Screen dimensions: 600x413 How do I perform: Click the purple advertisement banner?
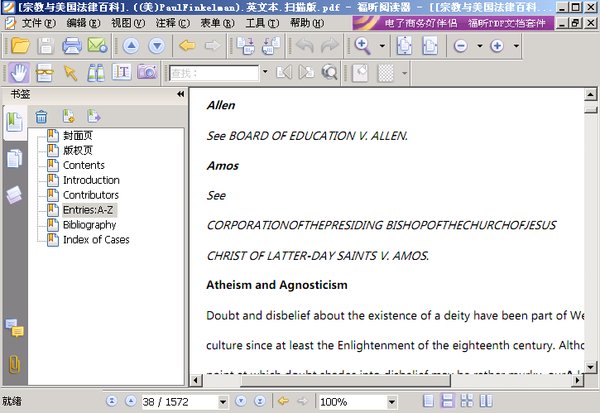453,23
